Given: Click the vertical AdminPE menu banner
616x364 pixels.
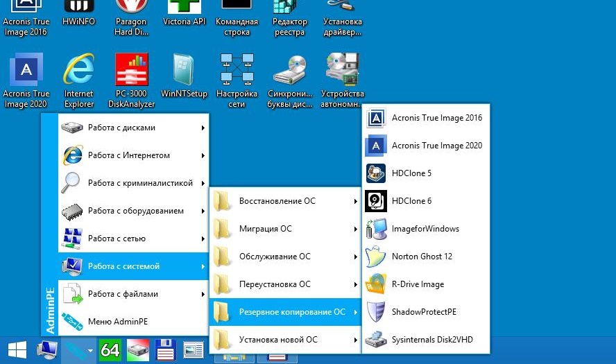Looking at the screenshot, I should 50,225.
